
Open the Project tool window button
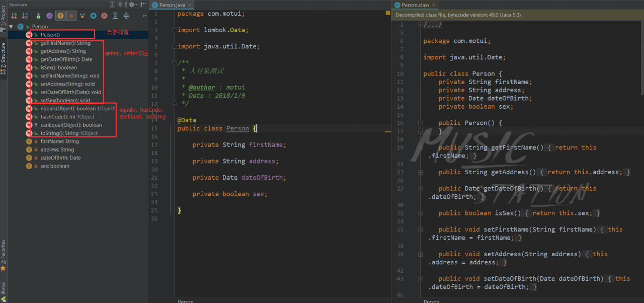pos(4,16)
